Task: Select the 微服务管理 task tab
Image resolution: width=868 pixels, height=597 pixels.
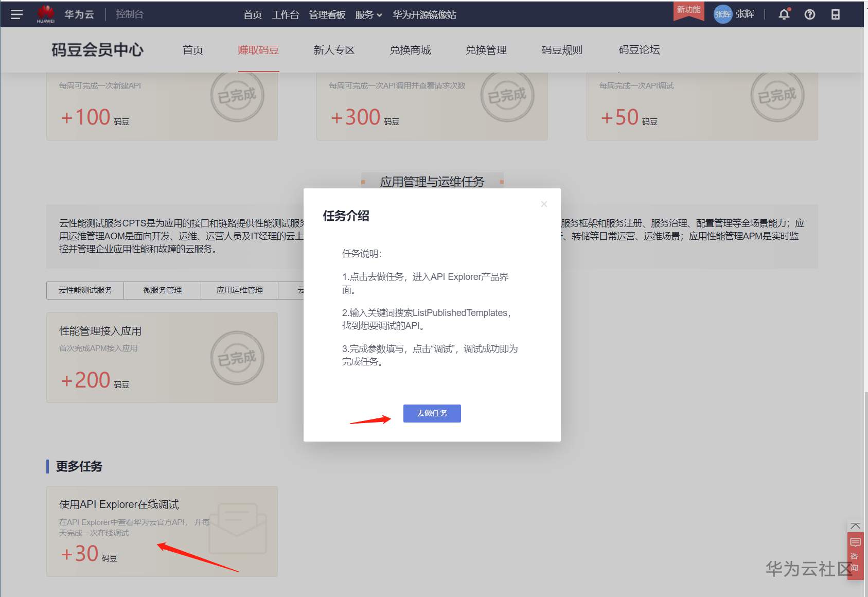Action: point(163,290)
